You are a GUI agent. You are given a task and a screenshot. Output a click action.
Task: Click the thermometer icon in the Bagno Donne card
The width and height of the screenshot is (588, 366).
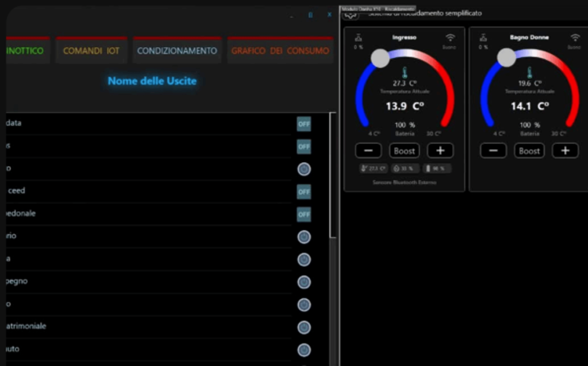pyautogui.click(x=530, y=72)
